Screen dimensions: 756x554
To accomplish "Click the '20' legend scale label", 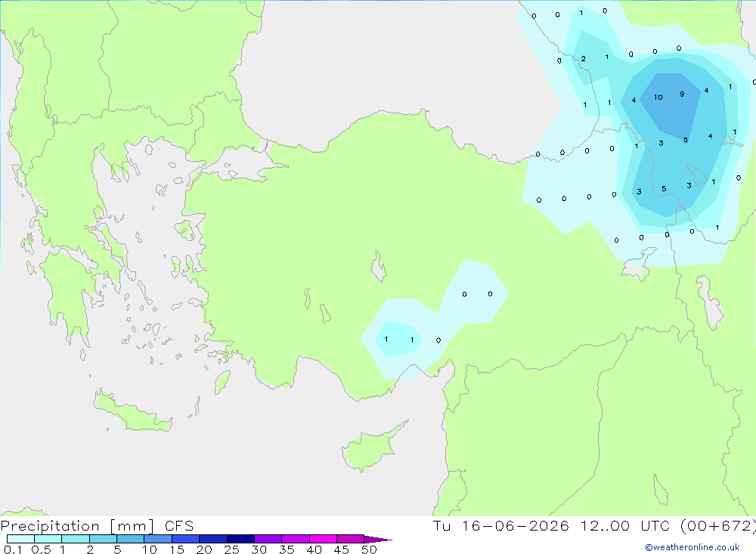I will [204, 549].
